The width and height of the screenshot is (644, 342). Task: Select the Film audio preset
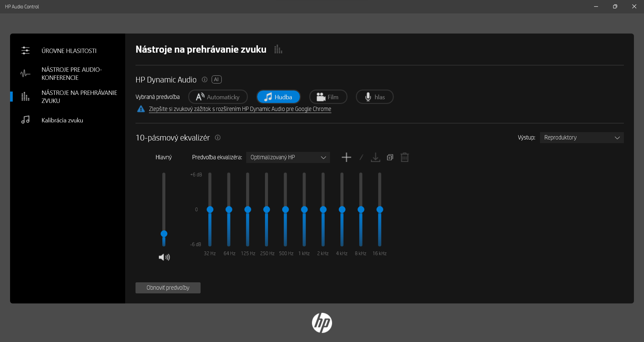(x=328, y=97)
